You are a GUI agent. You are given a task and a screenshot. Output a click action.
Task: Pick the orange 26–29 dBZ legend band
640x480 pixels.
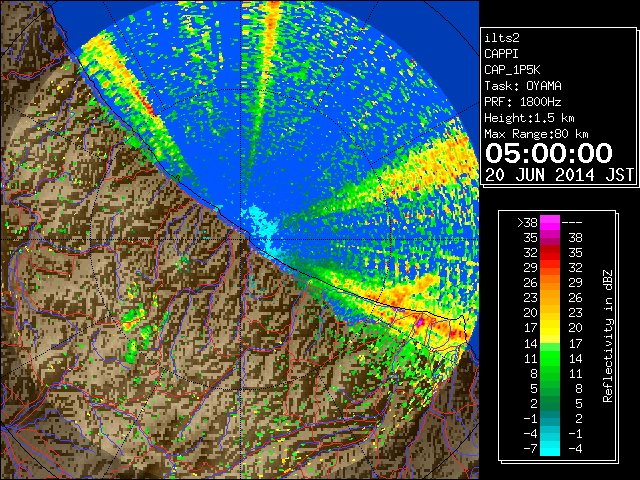tap(550, 283)
